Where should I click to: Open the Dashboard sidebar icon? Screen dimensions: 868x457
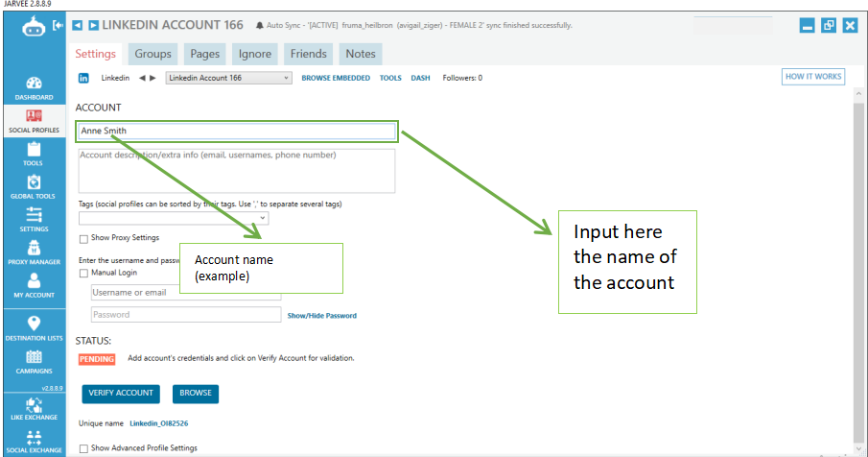pos(34,88)
